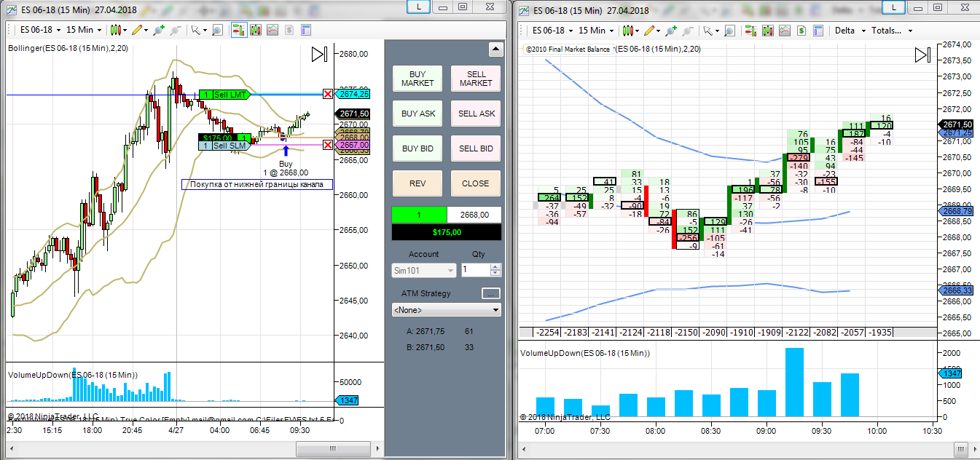The height and width of the screenshot is (460, 980).
Task: Cancel the Sell SLM order via red X
Action: tap(328, 145)
